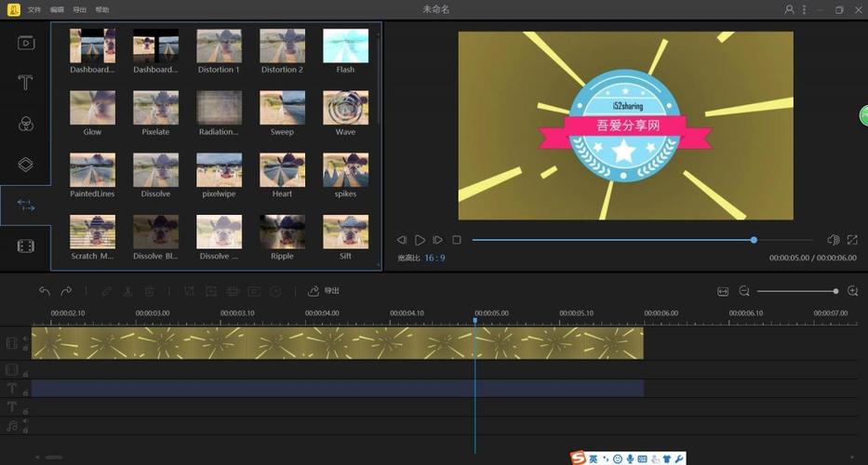Toggle fullscreen preview mode
The width and height of the screenshot is (868, 465).
(852, 240)
